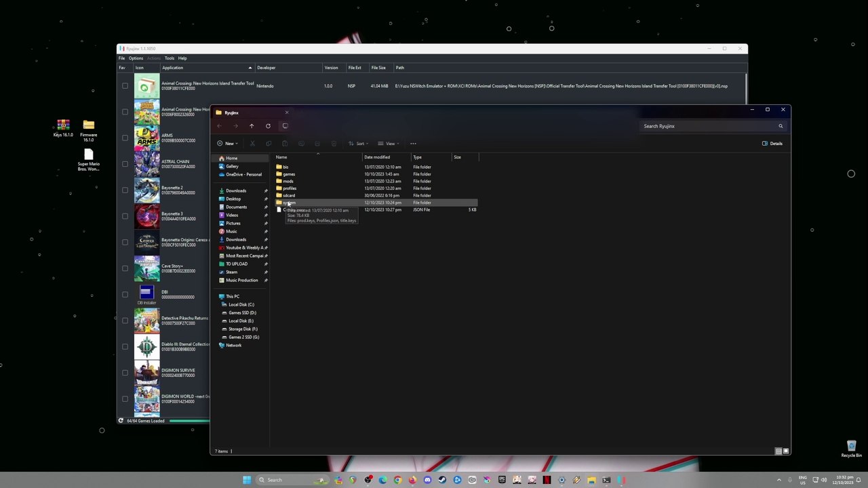This screenshot has width=868, height=488.
Task: Select the ARMS game thumbnail in Ryujinx
Action: (146, 138)
